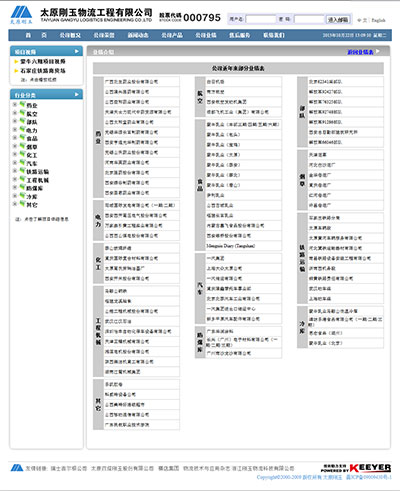
Task: Expand the 汽车 tree node
Action: point(15,163)
